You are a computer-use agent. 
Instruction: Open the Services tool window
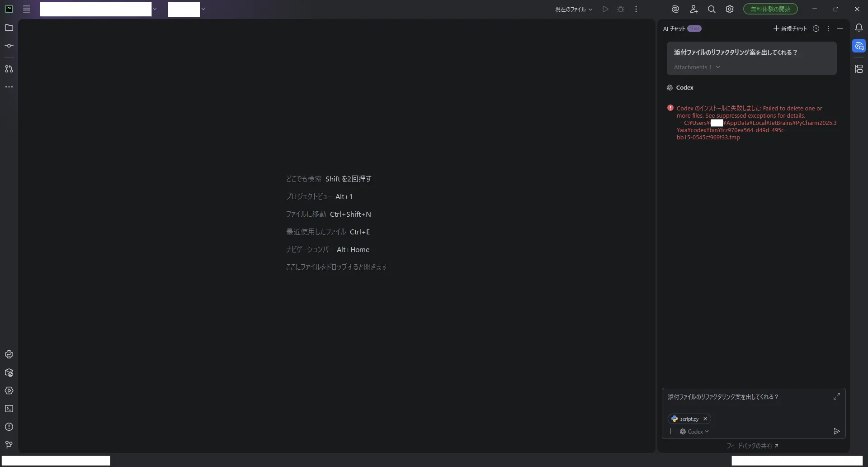pyautogui.click(x=9, y=391)
